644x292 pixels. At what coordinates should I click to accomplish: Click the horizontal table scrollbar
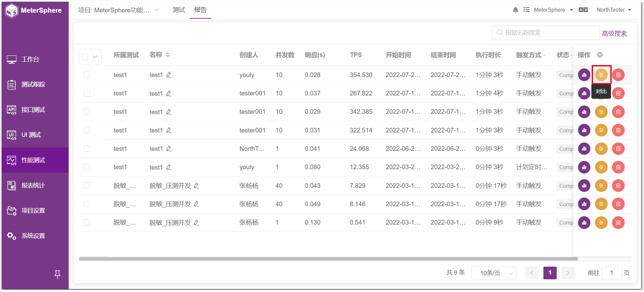coord(328,259)
